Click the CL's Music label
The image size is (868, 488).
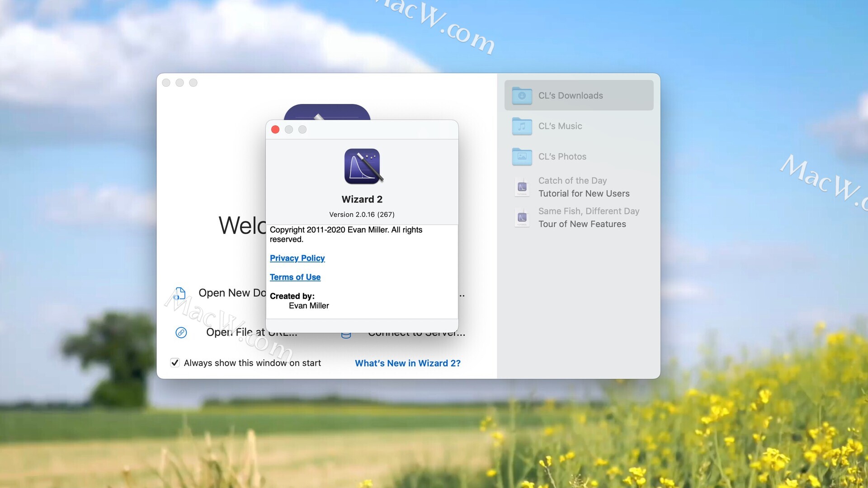click(560, 126)
